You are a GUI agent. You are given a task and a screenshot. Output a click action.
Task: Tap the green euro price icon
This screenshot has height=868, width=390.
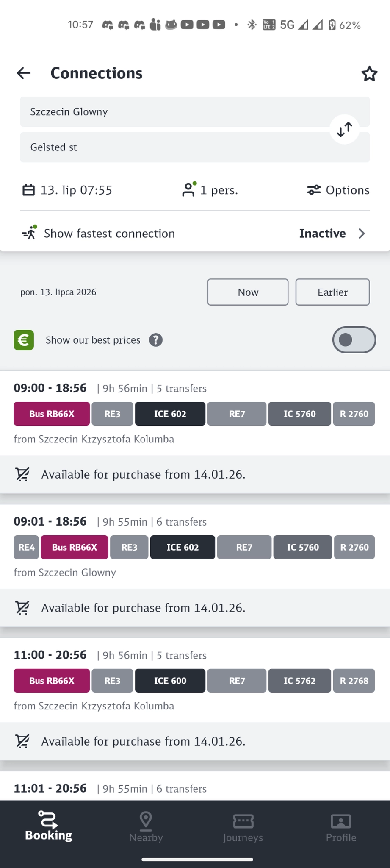coord(24,340)
